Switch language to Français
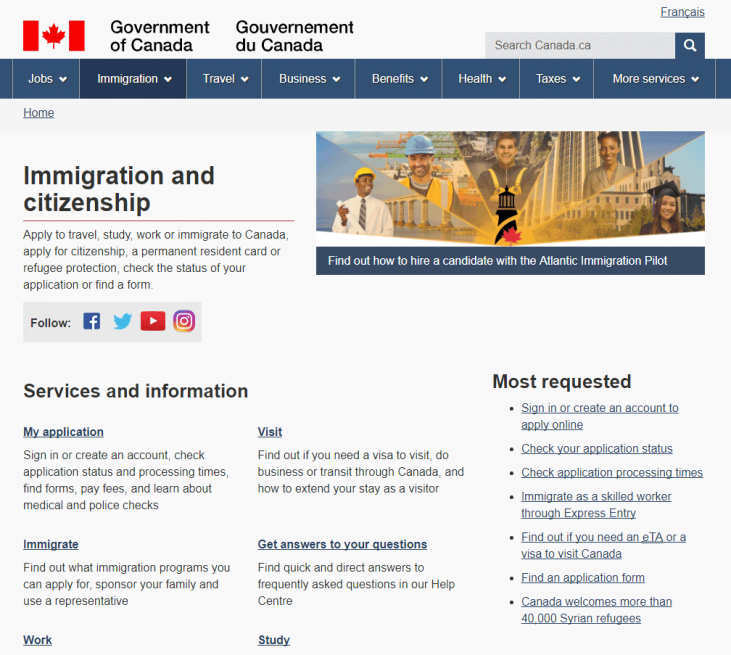This screenshot has height=655, width=731. tap(682, 12)
